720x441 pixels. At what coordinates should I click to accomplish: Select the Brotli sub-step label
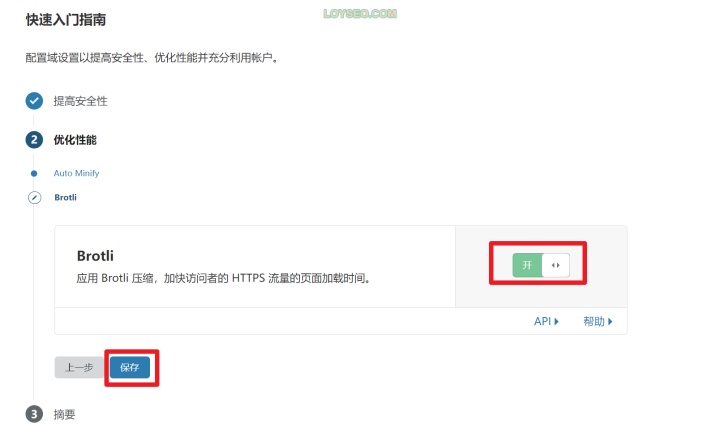66,198
